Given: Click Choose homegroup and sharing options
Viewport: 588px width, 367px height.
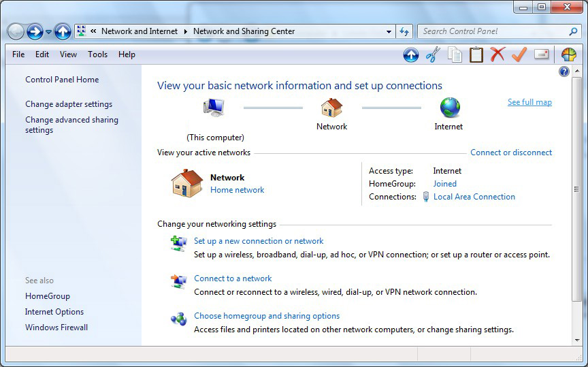Looking at the screenshot, I should pyautogui.click(x=267, y=316).
